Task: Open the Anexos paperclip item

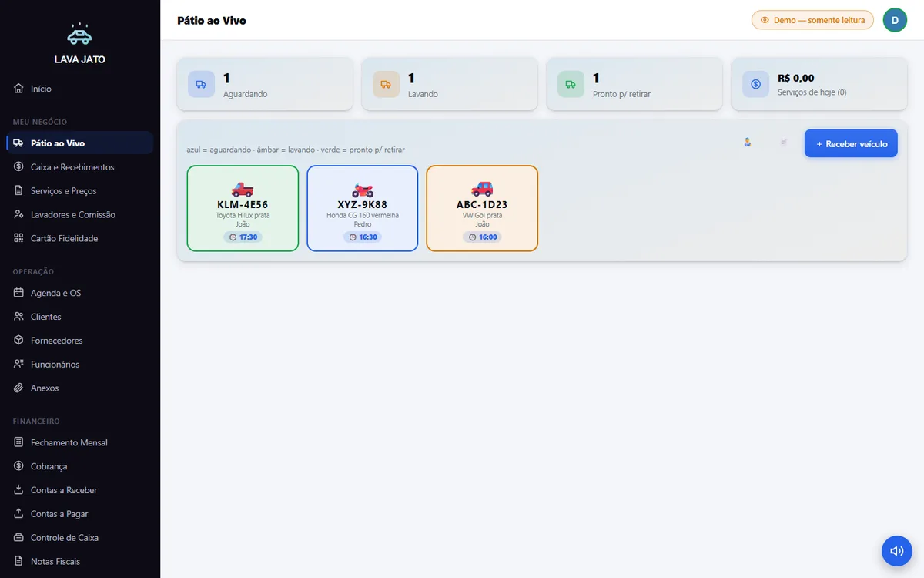Action: pos(80,388)
